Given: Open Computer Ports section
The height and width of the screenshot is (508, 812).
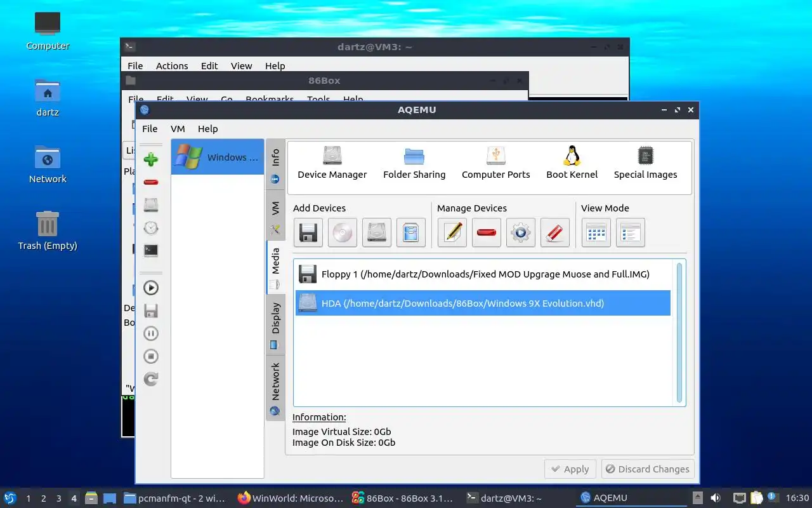Looking at the screenshot, I should coord(496,163).
